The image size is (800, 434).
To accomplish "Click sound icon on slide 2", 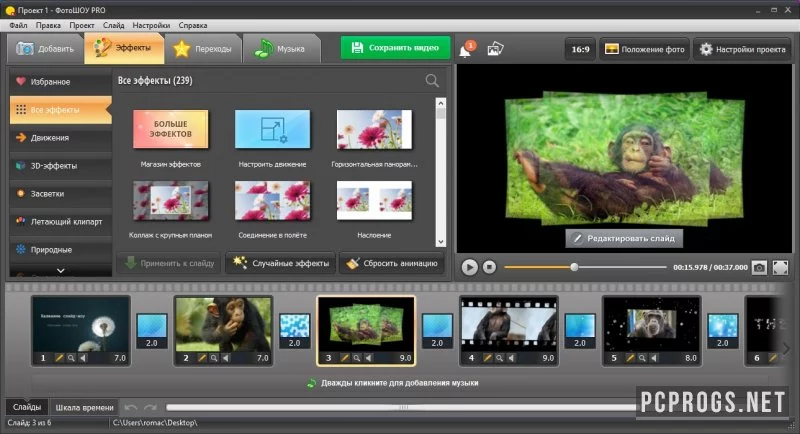I will (226, 358).
